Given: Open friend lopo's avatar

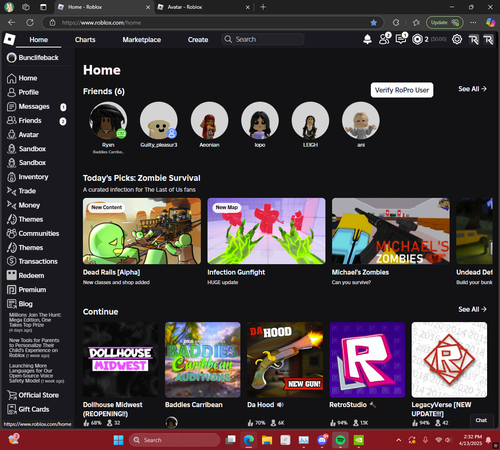Looking at the screenshot, I should click(260, 120).
